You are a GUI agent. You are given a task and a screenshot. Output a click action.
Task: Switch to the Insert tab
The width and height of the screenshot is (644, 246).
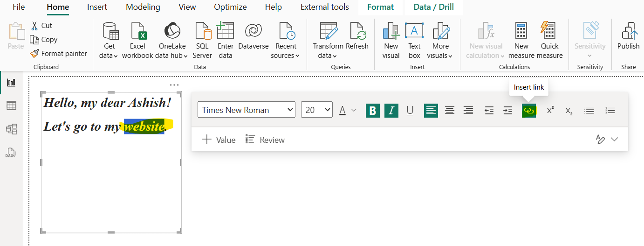(97, 7)
